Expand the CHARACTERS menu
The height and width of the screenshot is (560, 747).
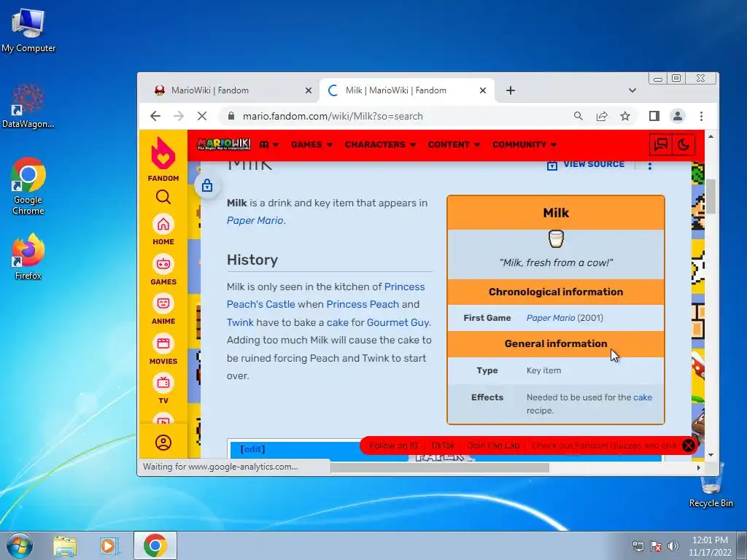coord(380,144)
